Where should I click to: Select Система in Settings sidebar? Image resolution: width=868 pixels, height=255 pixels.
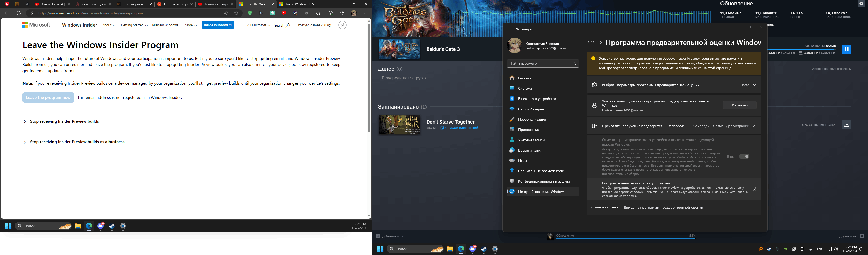point(543,88)
